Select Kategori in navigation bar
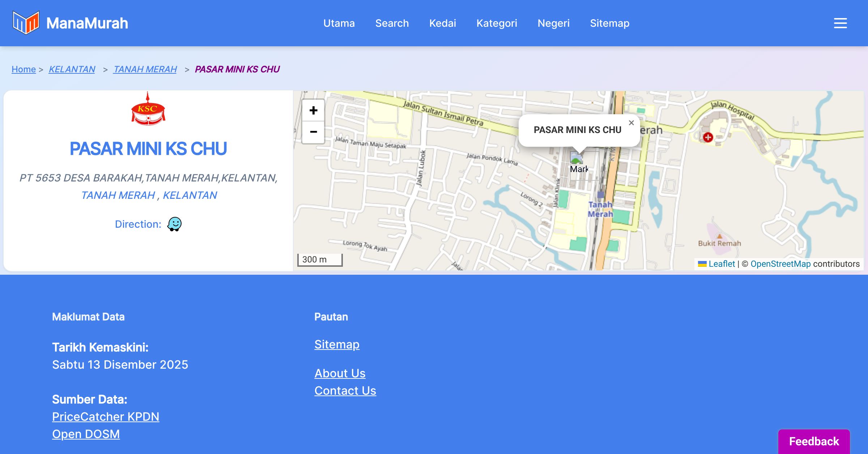The image size is (868, 454). (497, 23)
